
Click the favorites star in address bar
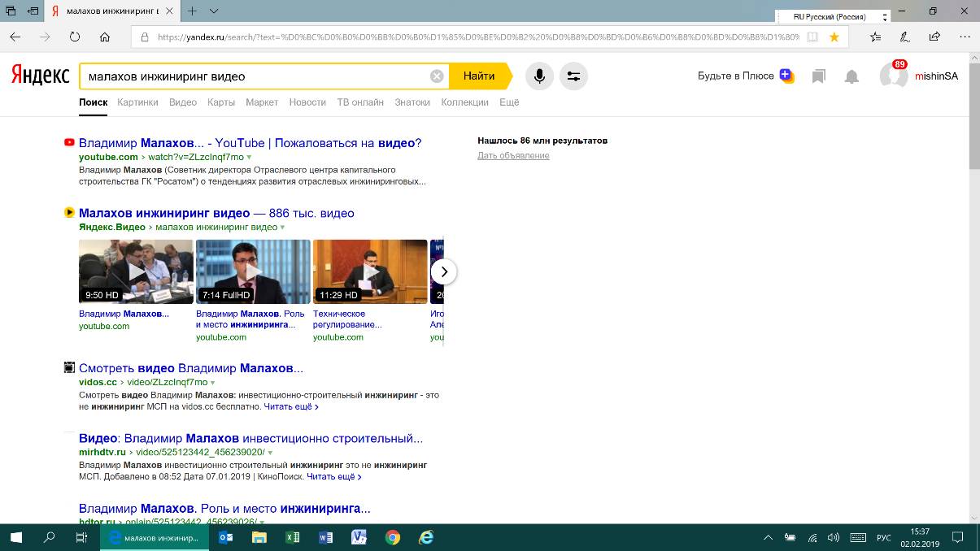click(834, 37)
